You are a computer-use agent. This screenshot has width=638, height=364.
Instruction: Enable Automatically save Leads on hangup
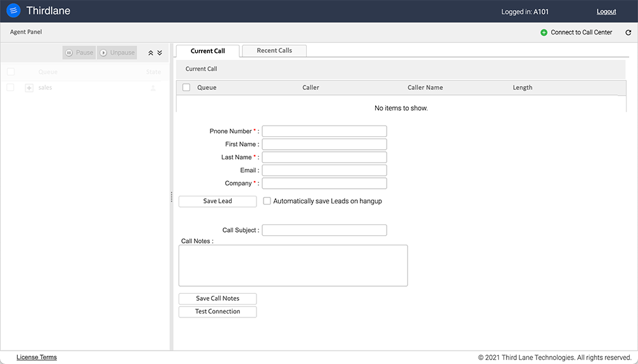[267, 201]
